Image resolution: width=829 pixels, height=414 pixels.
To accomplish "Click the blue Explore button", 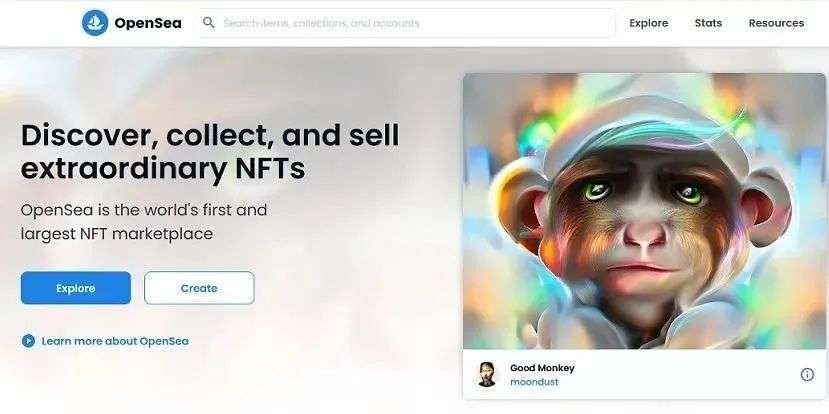I will [76, 288].
